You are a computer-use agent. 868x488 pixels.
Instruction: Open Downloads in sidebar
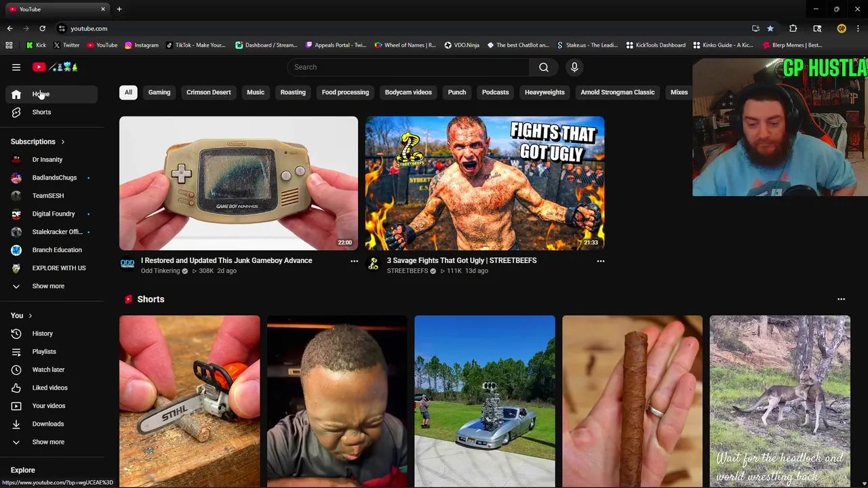tap(52, 424)
